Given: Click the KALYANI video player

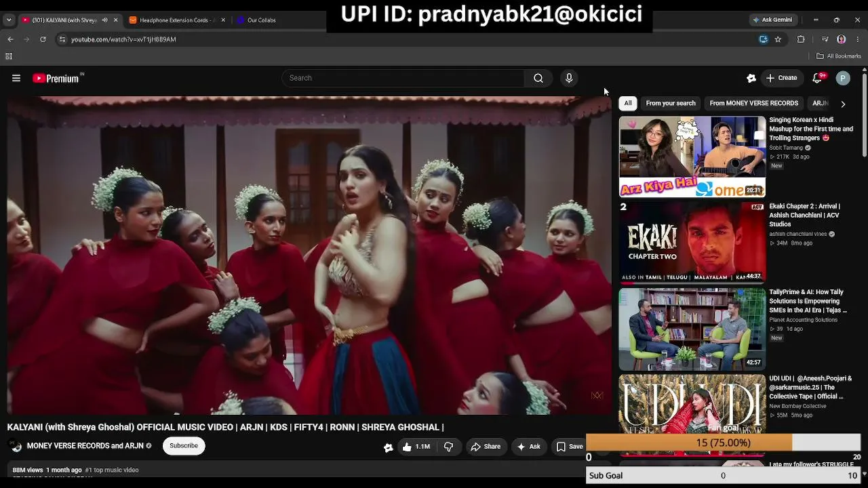Looking at the screenshot, I should [309, 256].
